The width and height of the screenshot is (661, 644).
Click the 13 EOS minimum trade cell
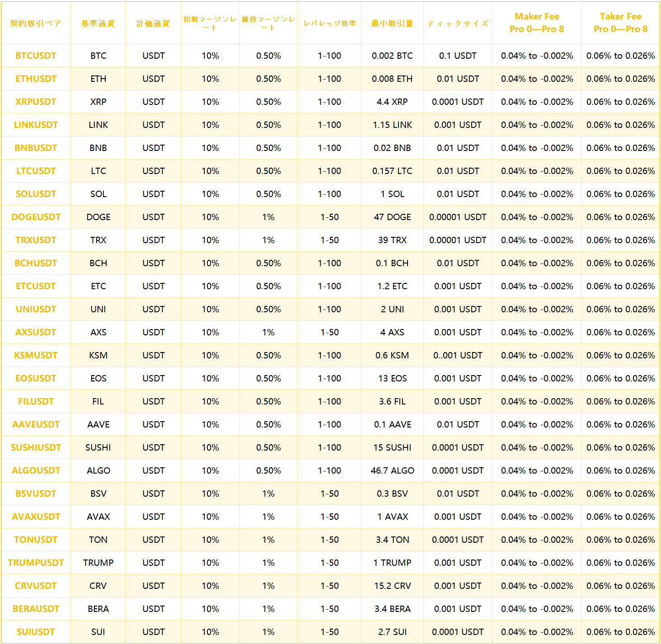(392, 378)
